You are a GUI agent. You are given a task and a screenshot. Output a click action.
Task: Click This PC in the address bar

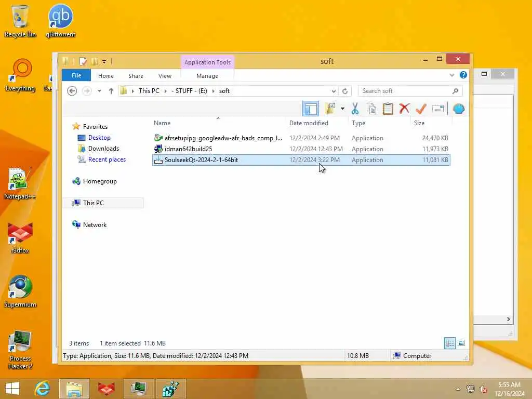149,91
